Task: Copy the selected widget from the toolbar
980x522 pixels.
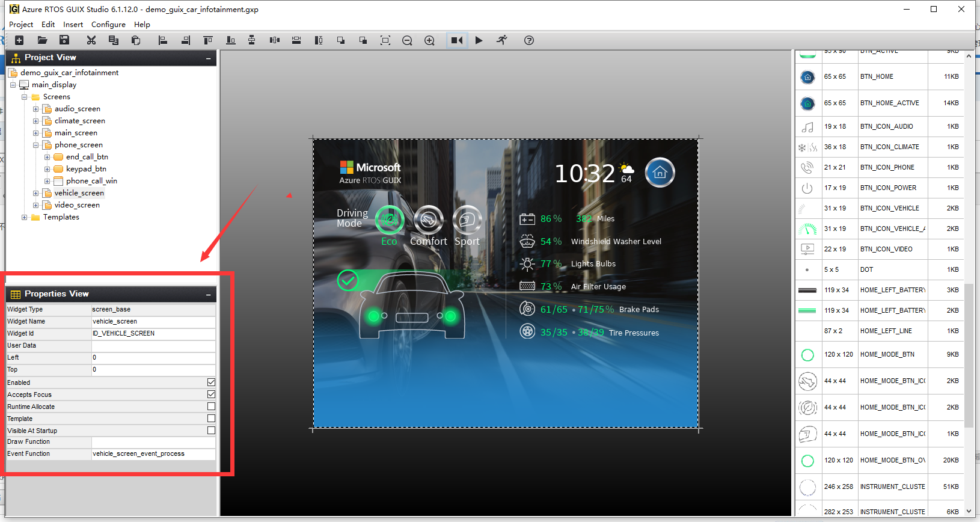Action: 113,40
